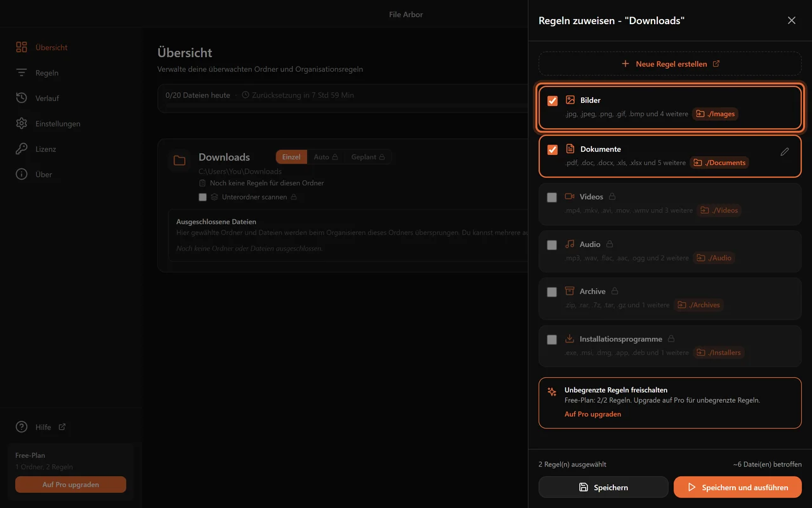
Task: Click the Speichern button
Action: point(603,488)
